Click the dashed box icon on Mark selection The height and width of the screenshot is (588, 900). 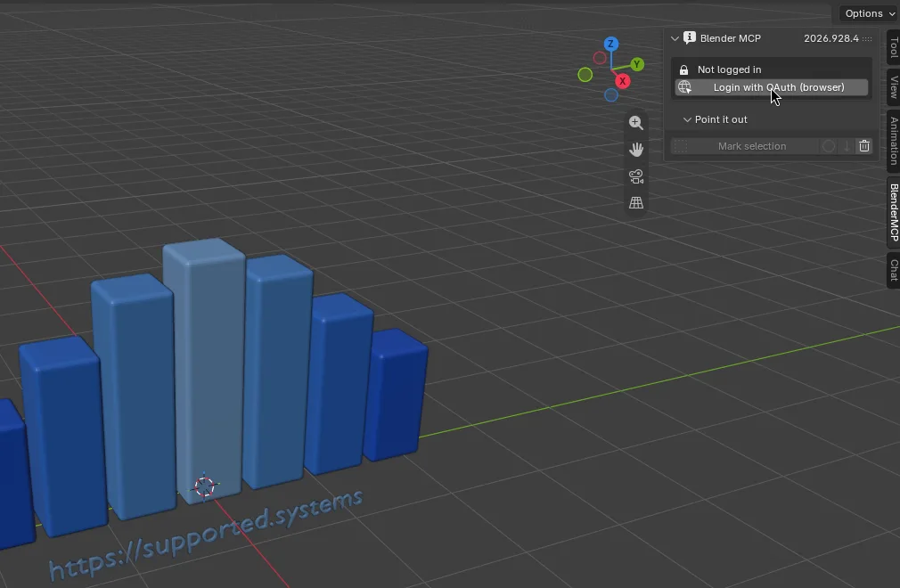coord(681,146)
